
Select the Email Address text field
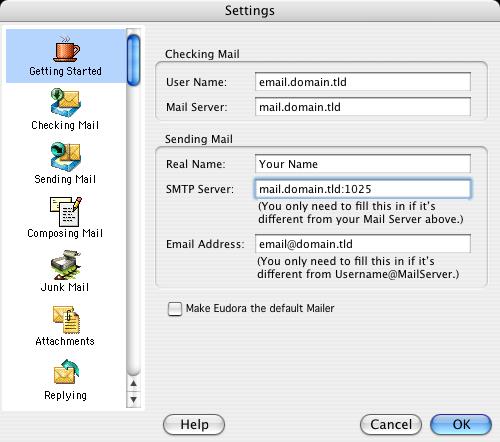(x=363, y=244)
